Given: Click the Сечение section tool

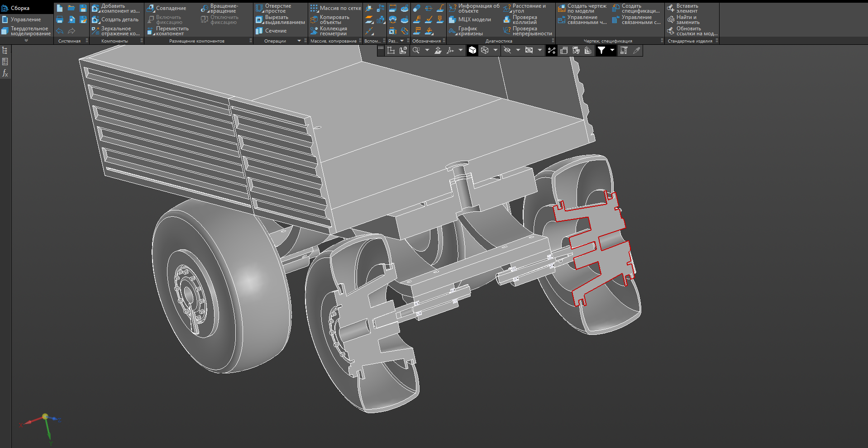Looking at the screenshot, I should click(271, 31).
